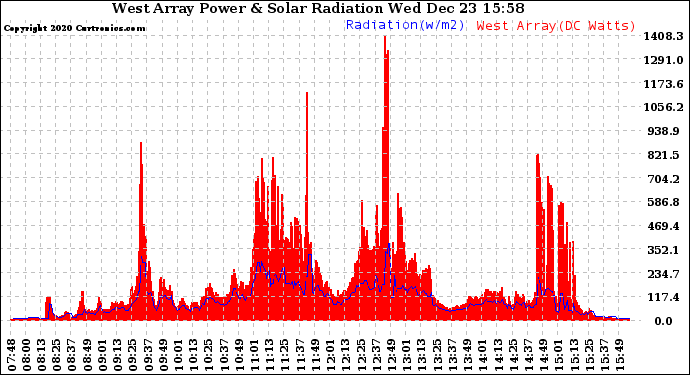Screen dimensions: 690x375
Task: Click the y-axis value 1173.6
Action: [x=663, y=84]
